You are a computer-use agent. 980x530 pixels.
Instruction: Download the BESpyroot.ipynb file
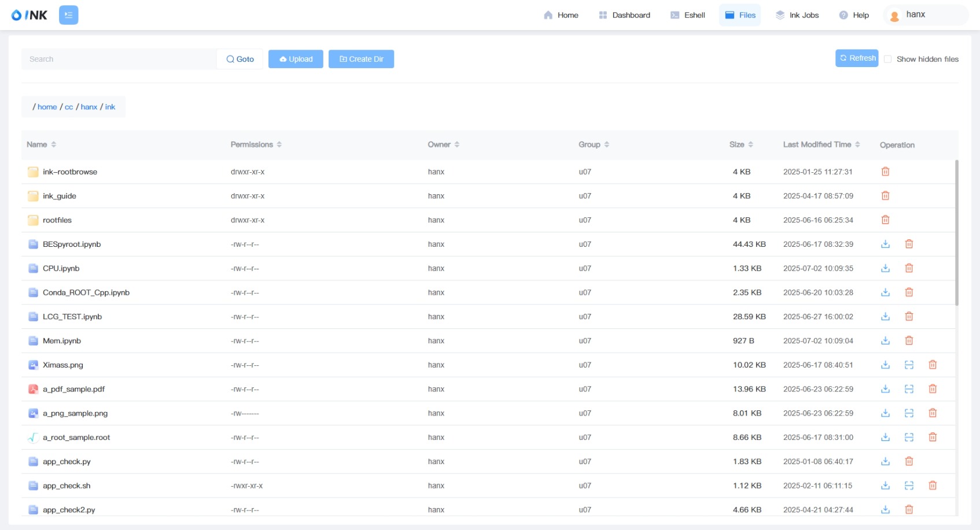[x=885, y=244]
